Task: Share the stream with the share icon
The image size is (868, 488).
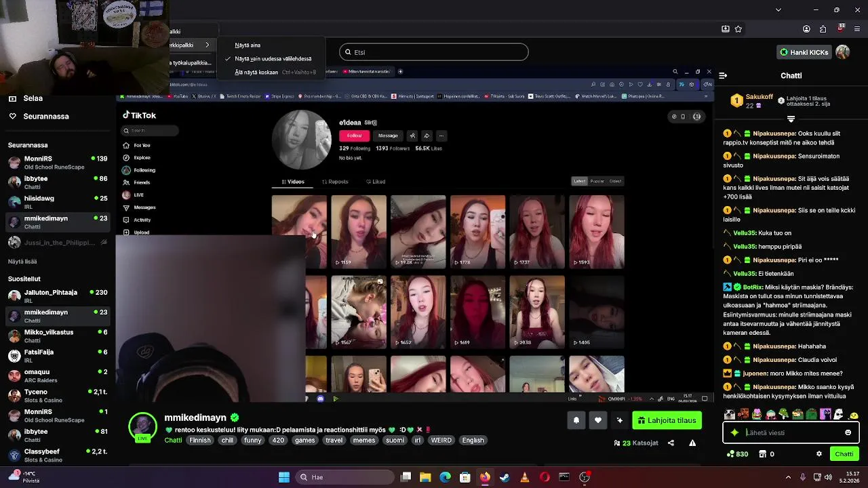Action: (x=671, y=443)
